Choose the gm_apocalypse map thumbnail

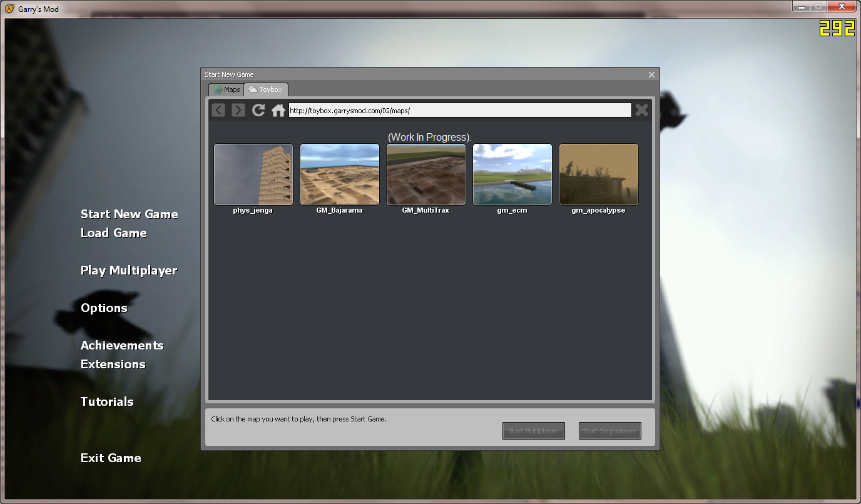click(x=598, y=174)
